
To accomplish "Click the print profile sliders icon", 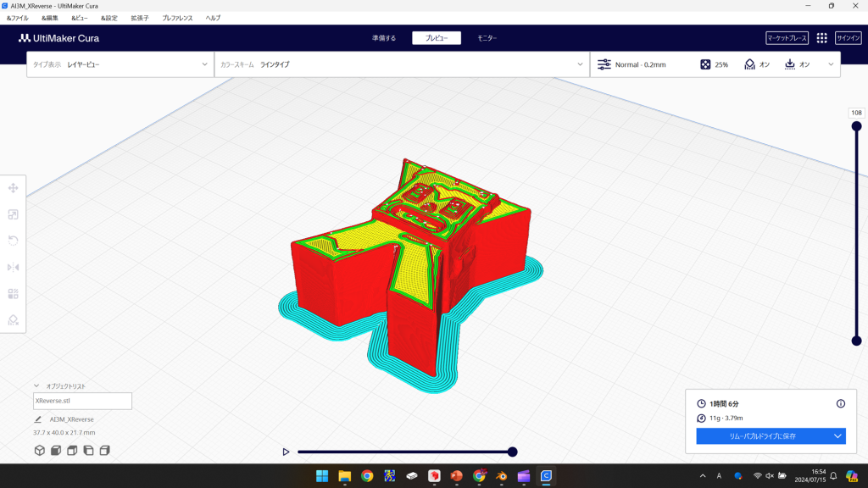I will [604, 64].
